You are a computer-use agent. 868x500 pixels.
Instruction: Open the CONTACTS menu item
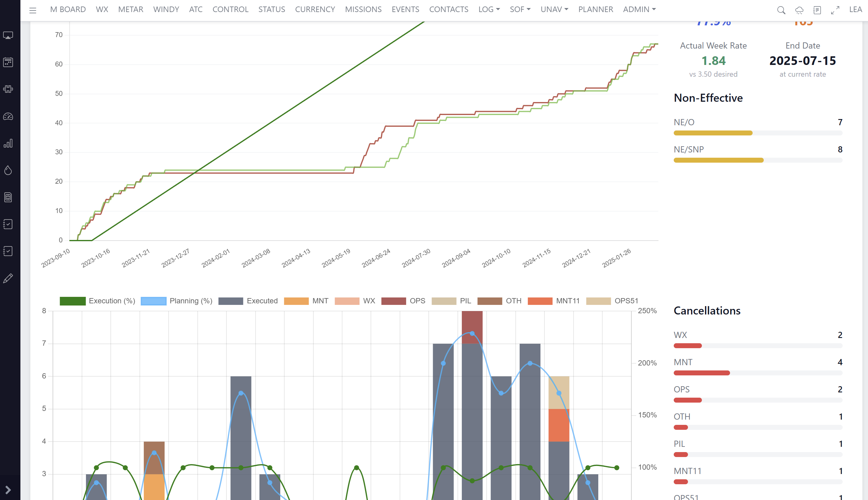(x=449, y=9)
